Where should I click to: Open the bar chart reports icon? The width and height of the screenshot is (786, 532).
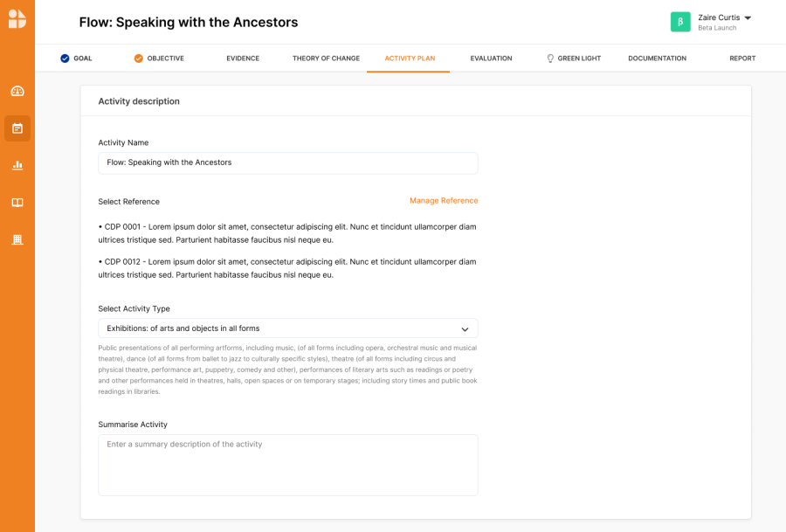(x=17, y=165)
